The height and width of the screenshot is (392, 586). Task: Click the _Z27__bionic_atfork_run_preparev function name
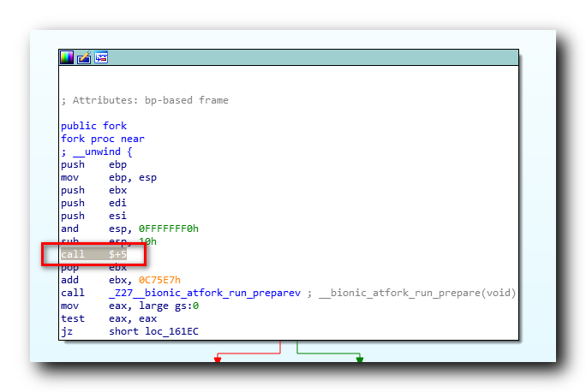click(x=205, y=293)
